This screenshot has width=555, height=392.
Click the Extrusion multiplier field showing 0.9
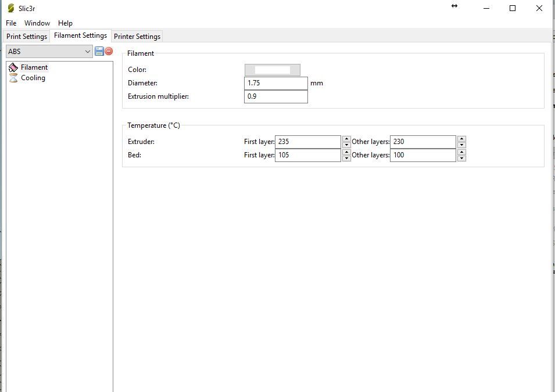(275, 96)
